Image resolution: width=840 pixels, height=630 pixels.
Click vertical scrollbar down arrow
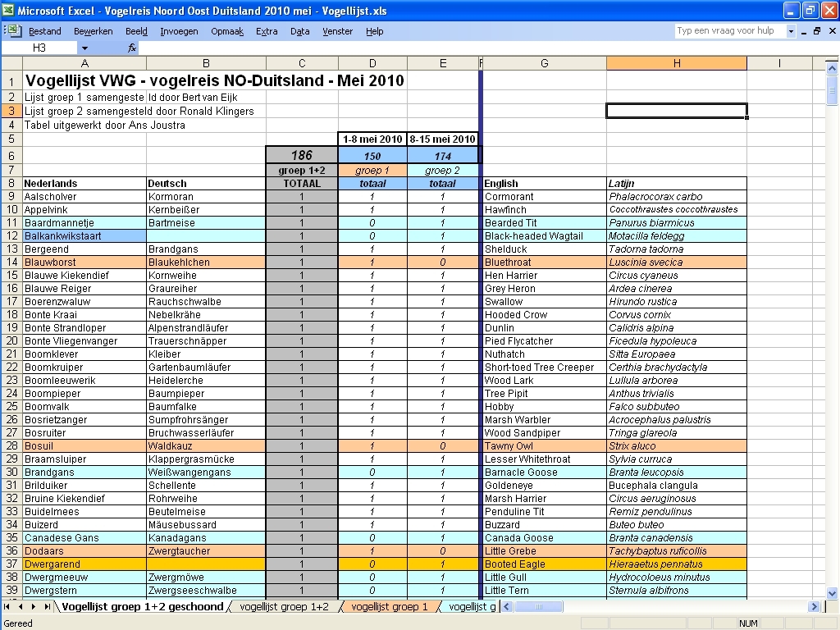832,592
